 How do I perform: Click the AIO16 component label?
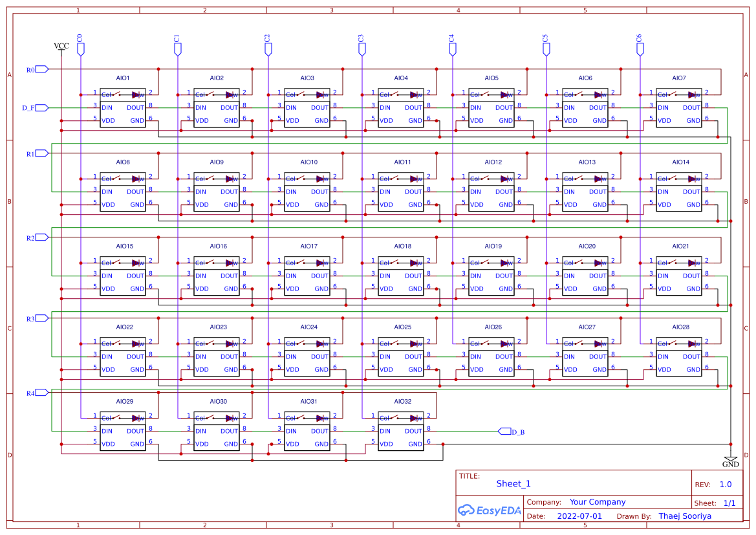click(x=218, y=246)
